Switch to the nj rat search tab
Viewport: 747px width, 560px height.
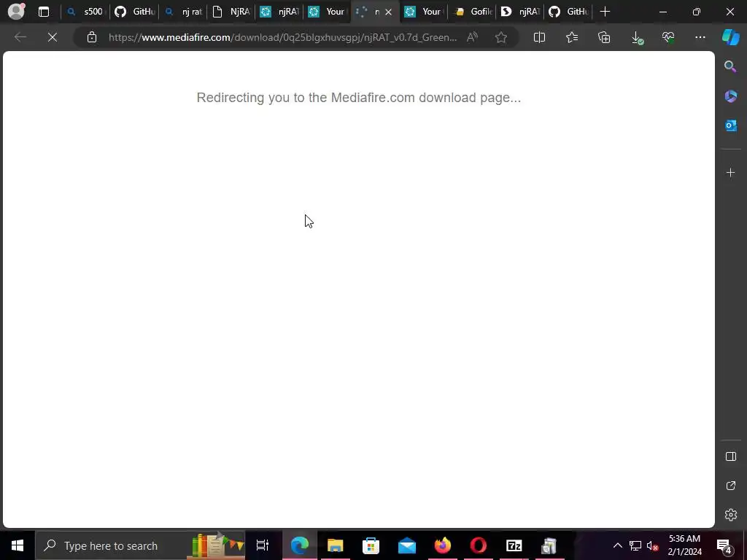pyautogui.click(x=183, y=12)
